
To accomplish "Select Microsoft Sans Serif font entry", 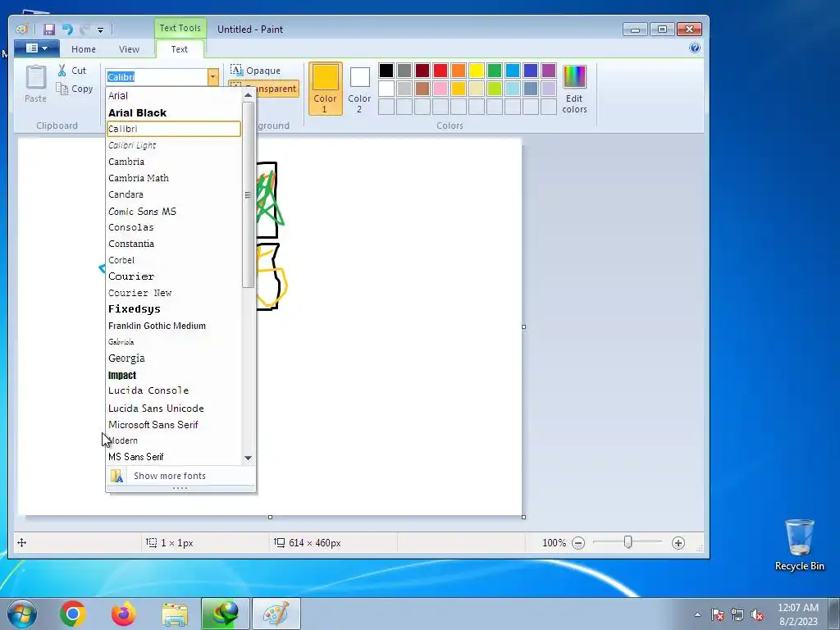I will (174, 424).
